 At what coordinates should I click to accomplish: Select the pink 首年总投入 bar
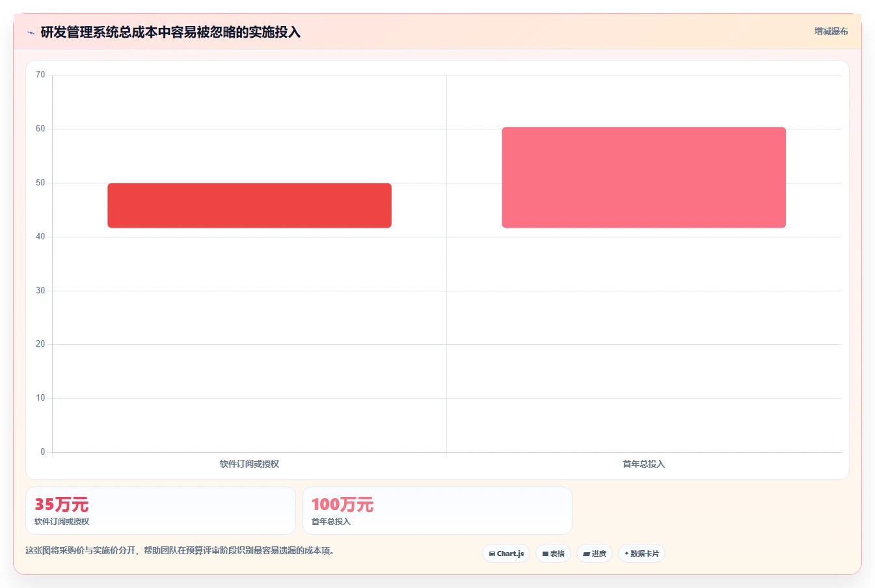(x=643, y=178)
